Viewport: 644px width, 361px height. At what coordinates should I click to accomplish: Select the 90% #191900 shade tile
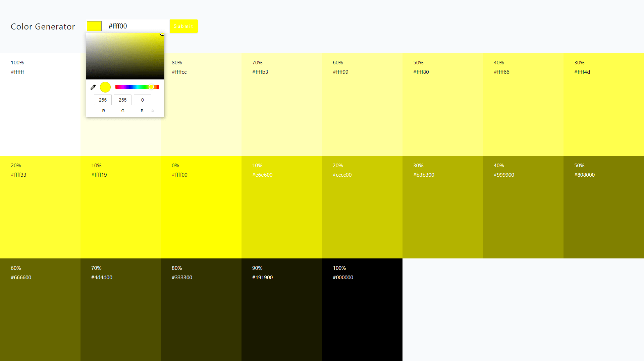282,310
